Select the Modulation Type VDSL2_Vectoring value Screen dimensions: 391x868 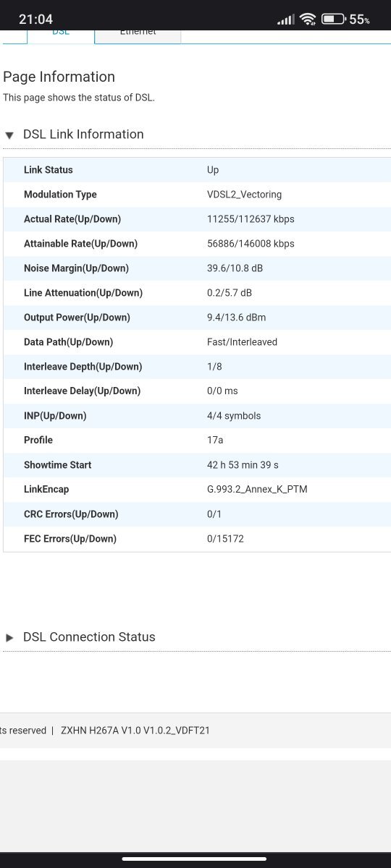pos(244,195)
